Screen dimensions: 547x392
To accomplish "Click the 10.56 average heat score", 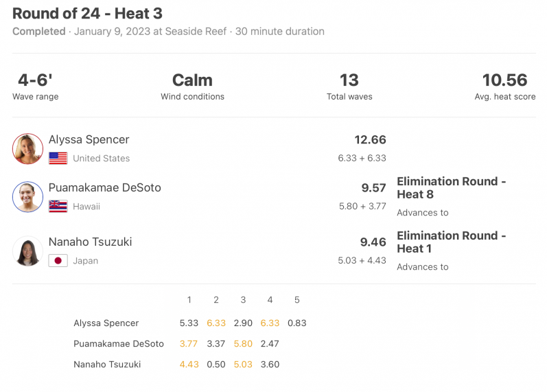I will point(504,80).
